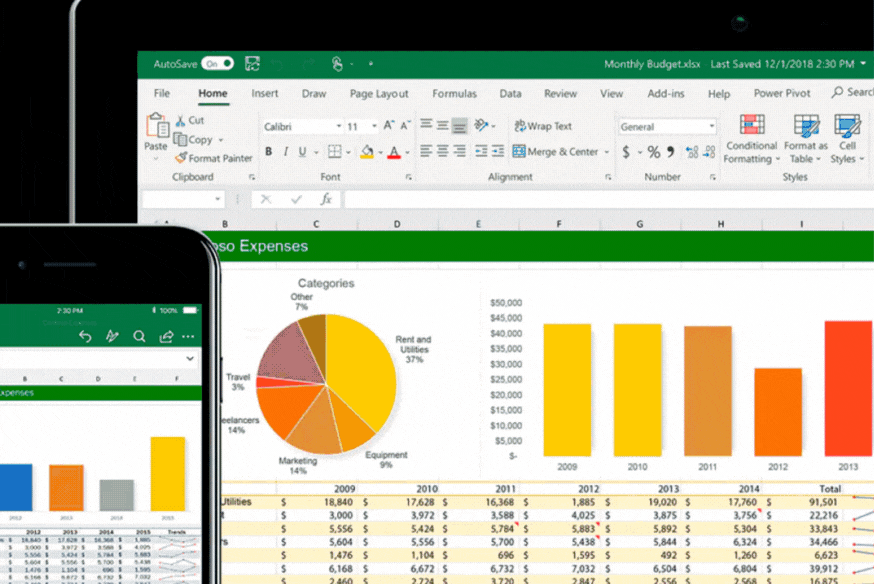Viewport: 874px width, 584px height.
Task: Toggle Italic formatting
Action: (285, 151)
